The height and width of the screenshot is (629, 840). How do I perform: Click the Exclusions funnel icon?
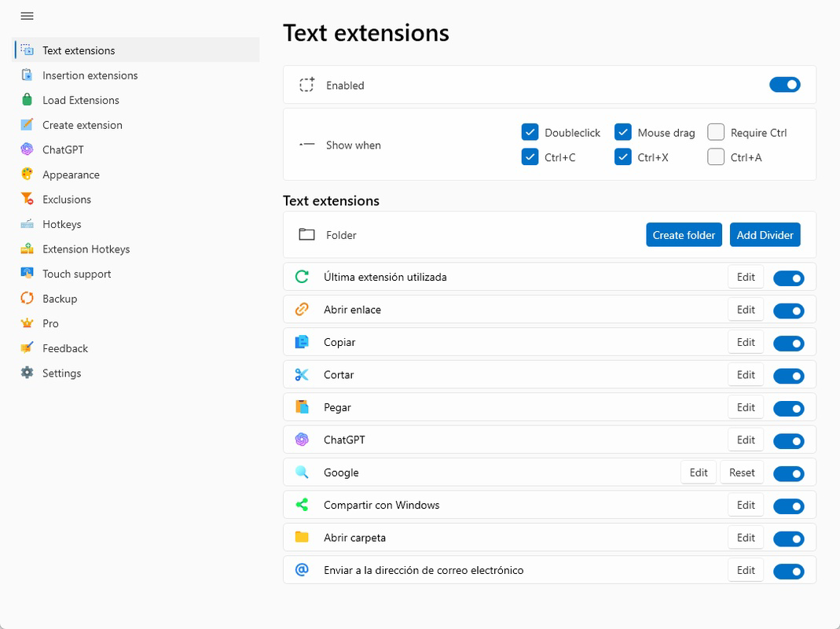click(27, 199)
